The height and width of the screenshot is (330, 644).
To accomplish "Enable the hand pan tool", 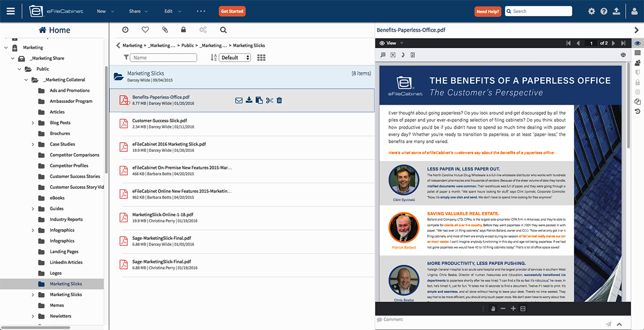I will coord(493,309).
